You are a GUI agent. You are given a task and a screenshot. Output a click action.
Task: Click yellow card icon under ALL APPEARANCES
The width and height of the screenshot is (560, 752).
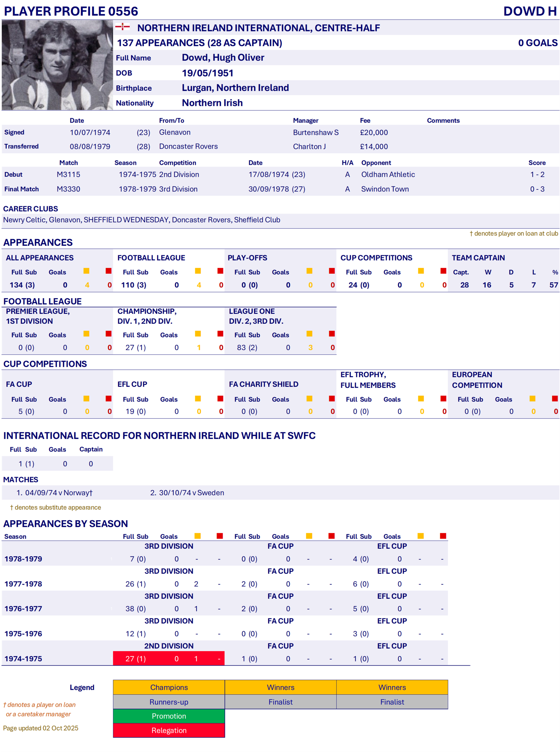coord(86,271)
